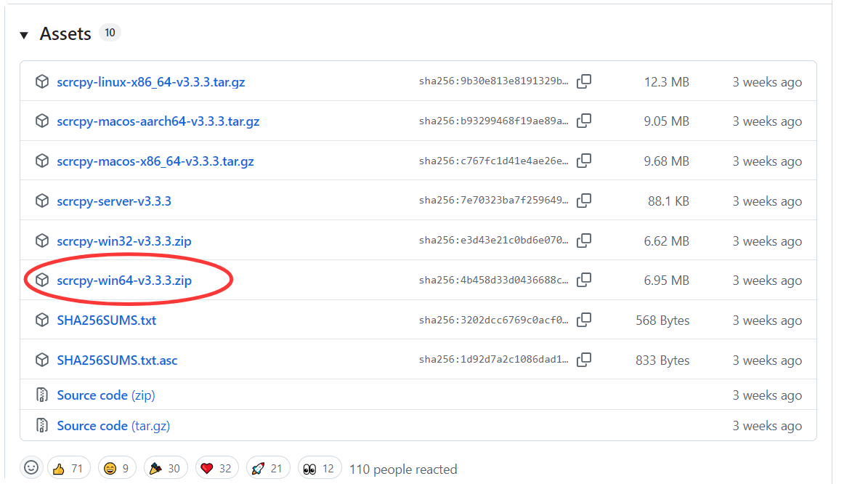This screenshot has height=484, width=868.
Task: Open the add reaction smiley picker
Action: click(x=31, y=468)
